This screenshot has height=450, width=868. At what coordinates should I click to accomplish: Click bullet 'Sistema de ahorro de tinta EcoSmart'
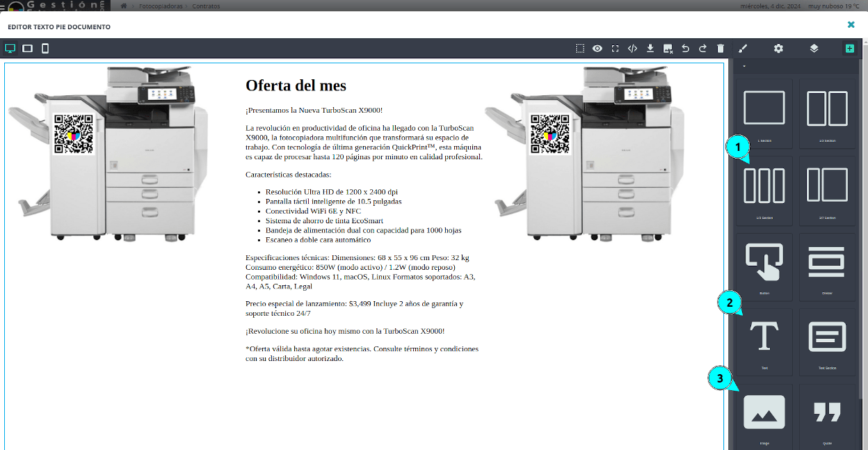click(x=325, y=220)
